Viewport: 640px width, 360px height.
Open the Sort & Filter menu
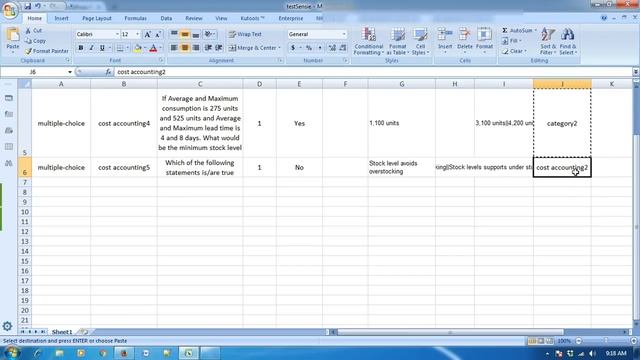(548, 41)
